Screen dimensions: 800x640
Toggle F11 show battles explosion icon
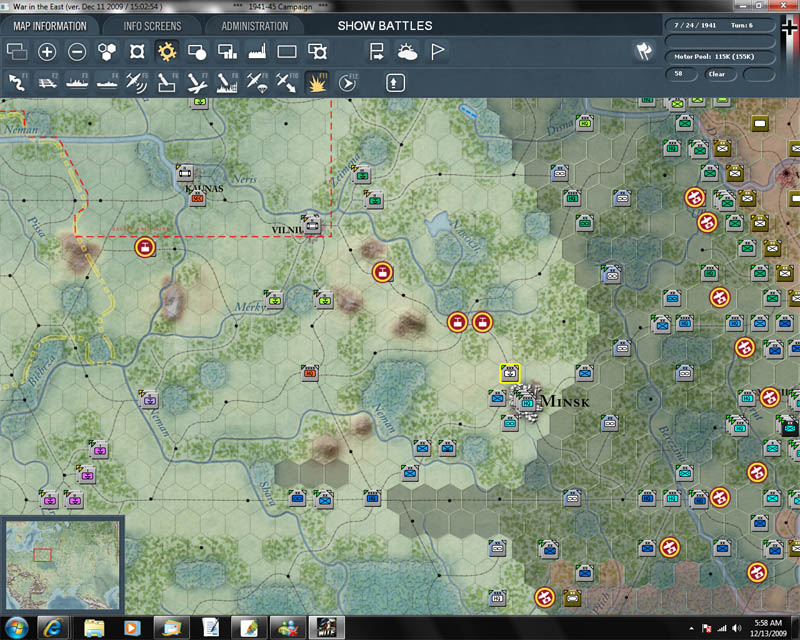coord(317,83)
